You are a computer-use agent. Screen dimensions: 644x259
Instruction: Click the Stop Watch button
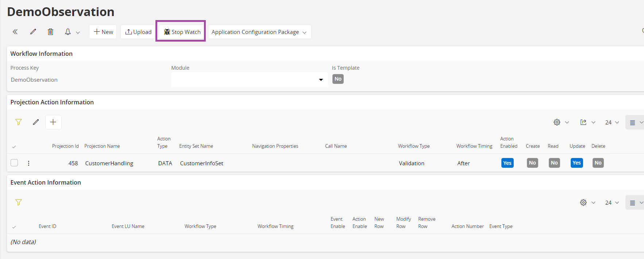click(182, 32)
